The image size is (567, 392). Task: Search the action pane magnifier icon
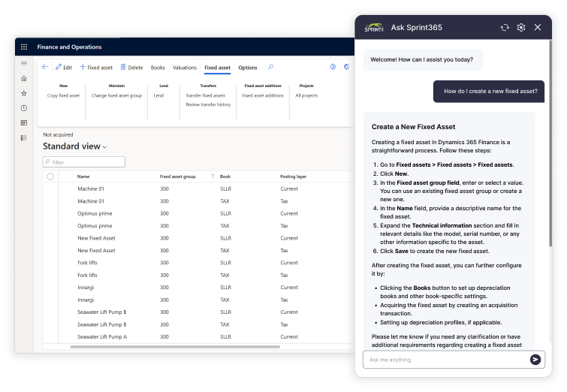click(x=270, y=67)
